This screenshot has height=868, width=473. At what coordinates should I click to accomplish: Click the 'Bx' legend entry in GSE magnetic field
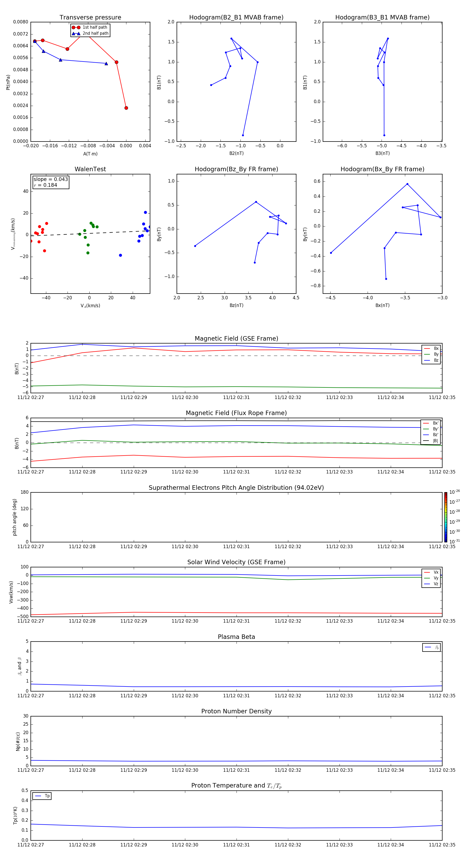point(431,349)
